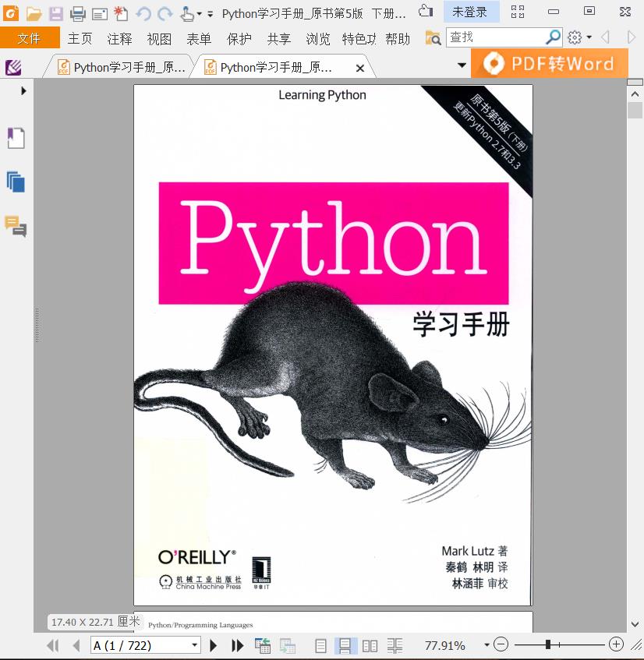
Task: Open search settings with the gear icon
Action: [x=575, y=37]
